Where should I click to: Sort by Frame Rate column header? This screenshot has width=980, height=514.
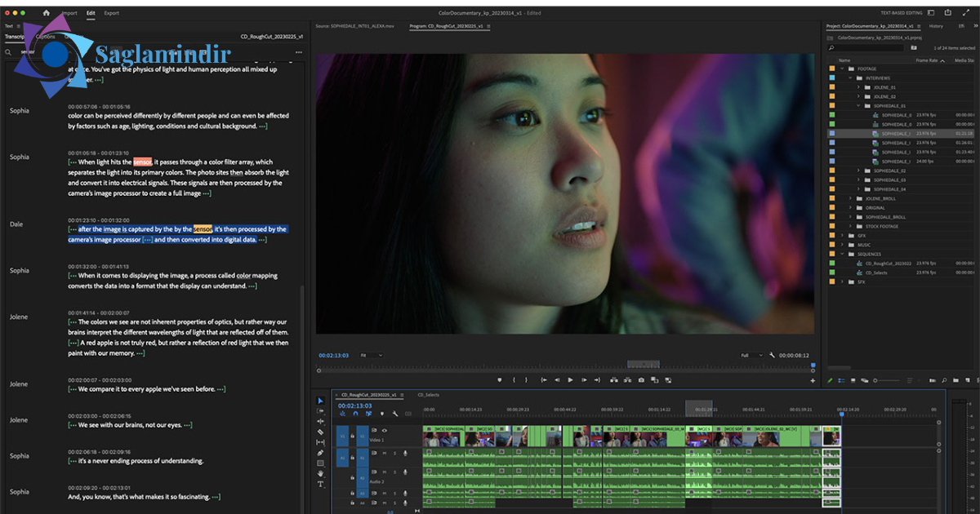[927, 60]
